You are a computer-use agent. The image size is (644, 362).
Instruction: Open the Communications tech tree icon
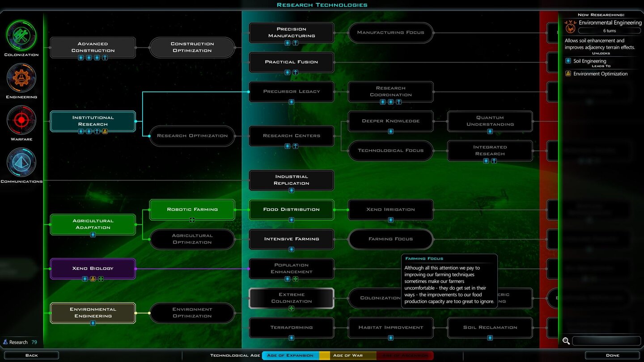pyautogui.click(x=21, y=163)
